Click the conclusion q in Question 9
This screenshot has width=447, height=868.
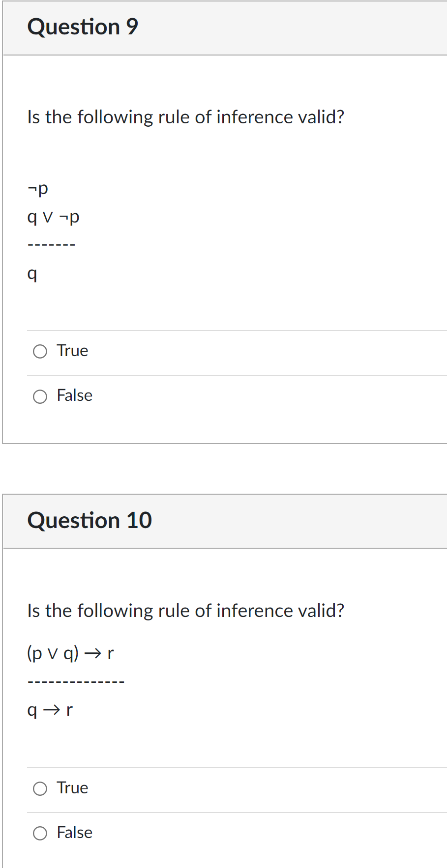tap(32, 275)
